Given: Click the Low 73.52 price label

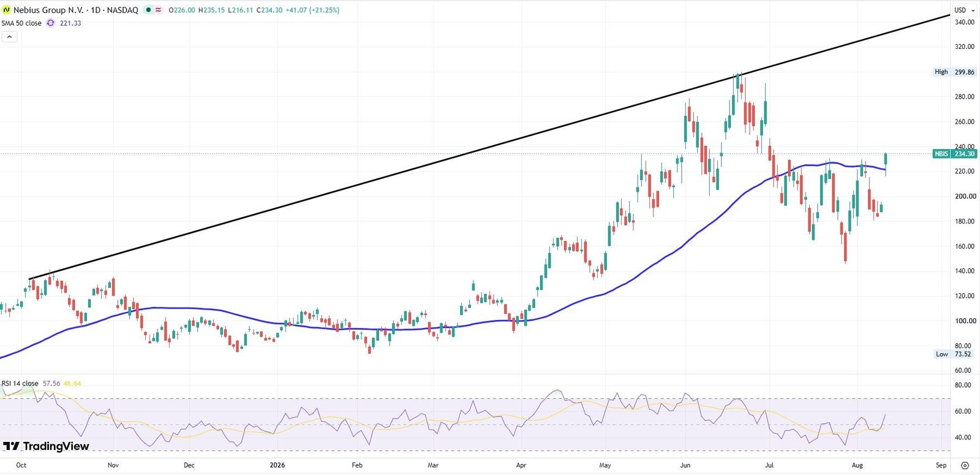Looking at the screenshot, I should (x=954, y=354).
